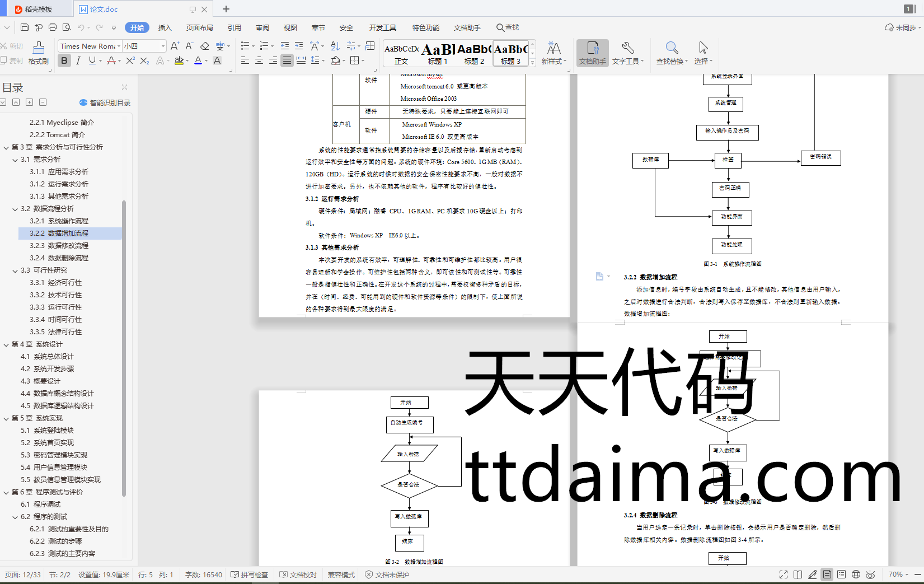Click the Save icon in the quick access bar
Screen dimensions: 924x584
coord(24,27)
